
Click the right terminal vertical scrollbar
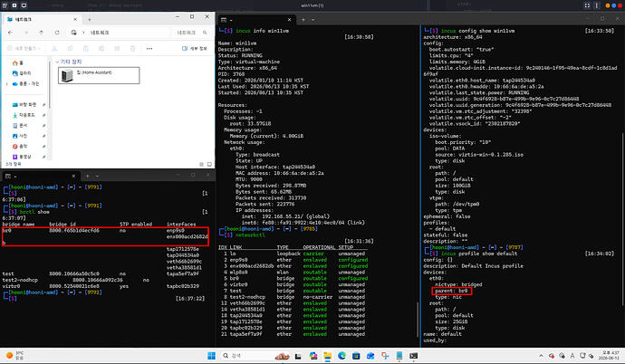click(x=622, y=219)
